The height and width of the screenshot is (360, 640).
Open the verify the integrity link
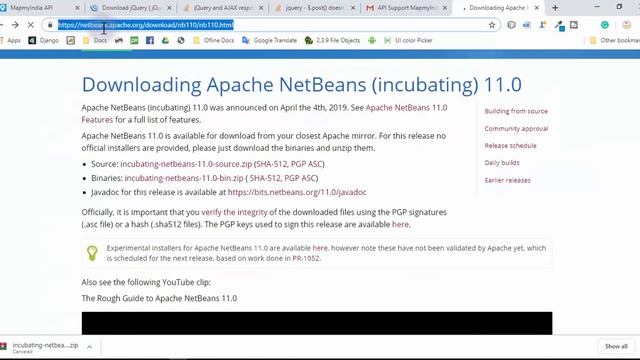click(x=234, y=212)
